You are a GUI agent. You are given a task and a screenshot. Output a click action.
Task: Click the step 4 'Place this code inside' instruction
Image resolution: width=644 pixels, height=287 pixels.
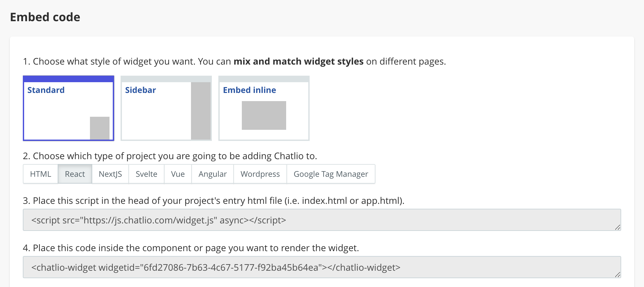click(191, 248)
